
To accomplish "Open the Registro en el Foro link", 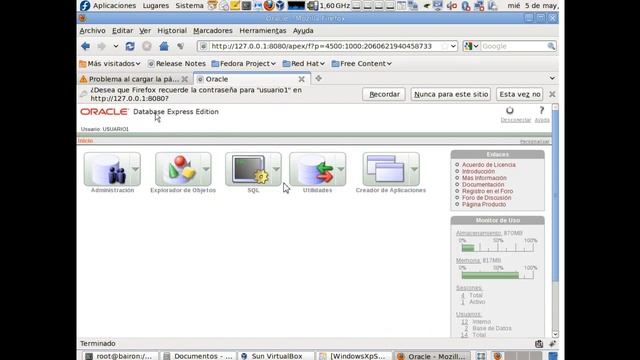I will coord(487,191).
